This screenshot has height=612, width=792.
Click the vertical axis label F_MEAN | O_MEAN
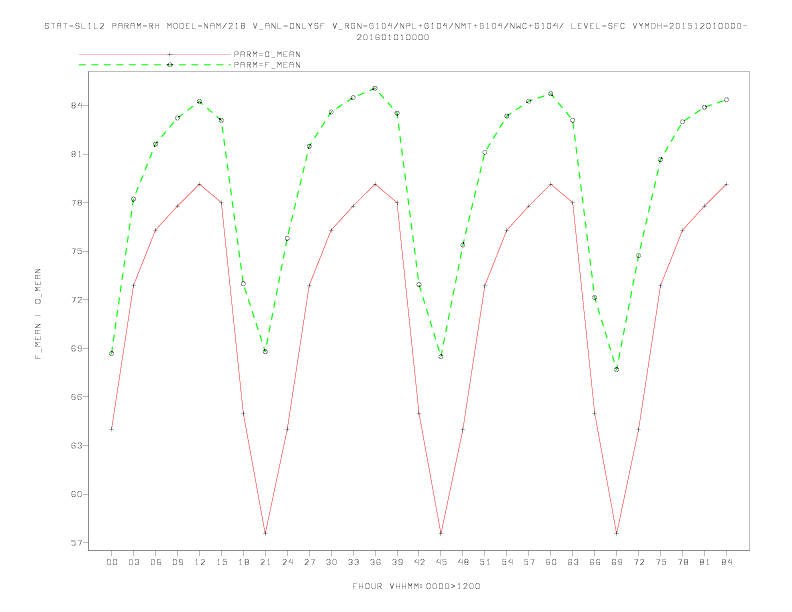click(38, 314)
